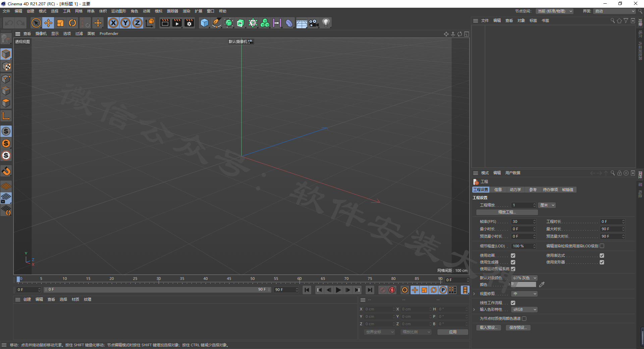Add a Cube primitive object
This screenshot has height=349, width=644.
(x=204, y=23)
